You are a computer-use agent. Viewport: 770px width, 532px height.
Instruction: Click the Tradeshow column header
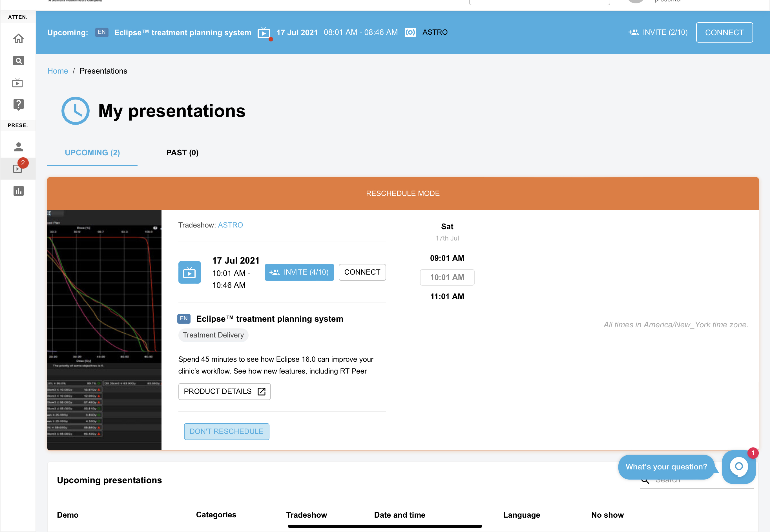(x=307, y=515)
